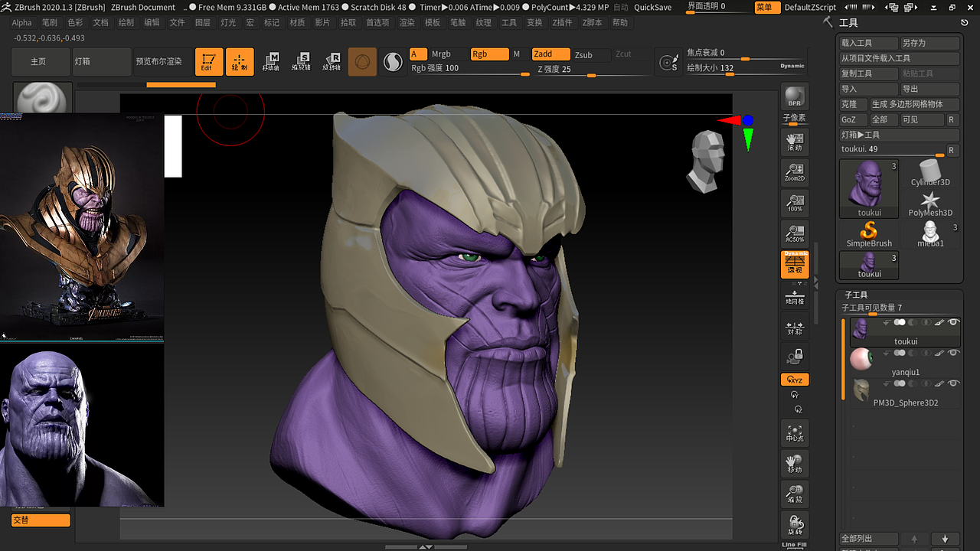Screen dimensions: 980x551
Task: Click the AC50% half-size icon
Action: [x=795, y=233]
